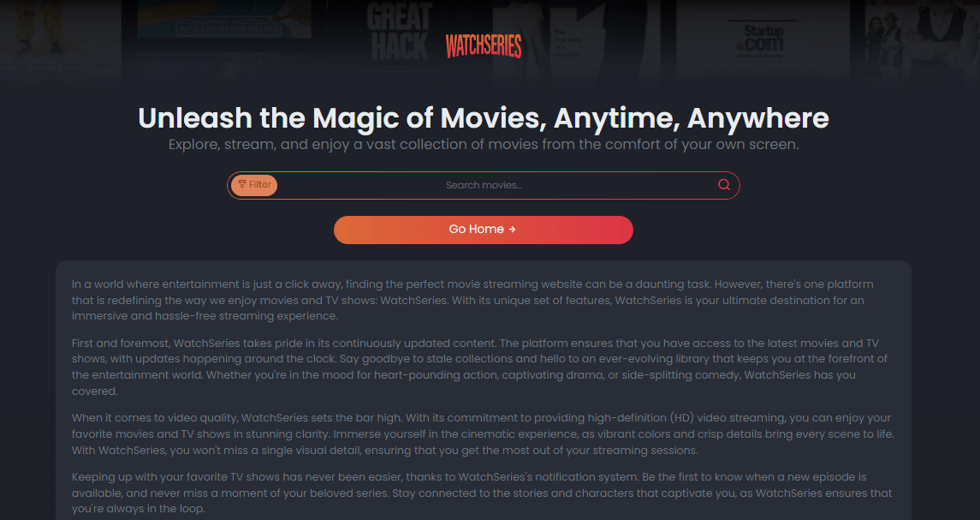Viewport: 980px width, 520px height.
Task: Open the Filter options
Action: (254, 184)
